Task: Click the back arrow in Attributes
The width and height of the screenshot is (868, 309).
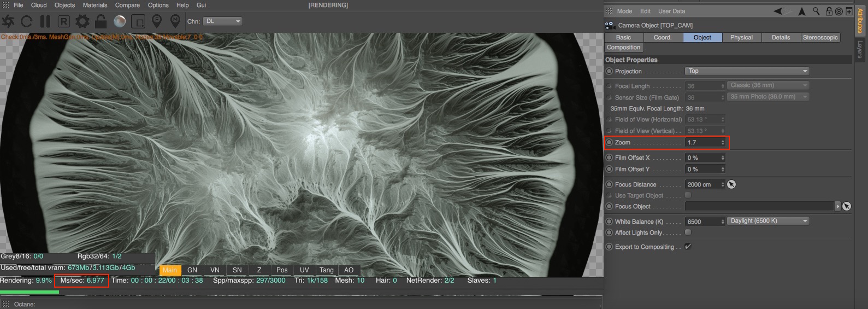Action: pyautogui.click(x=778, y=11)
